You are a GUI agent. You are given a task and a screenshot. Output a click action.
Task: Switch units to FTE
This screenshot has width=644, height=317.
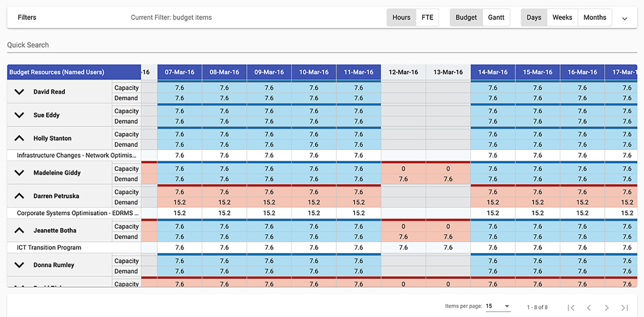coord(427,17)
